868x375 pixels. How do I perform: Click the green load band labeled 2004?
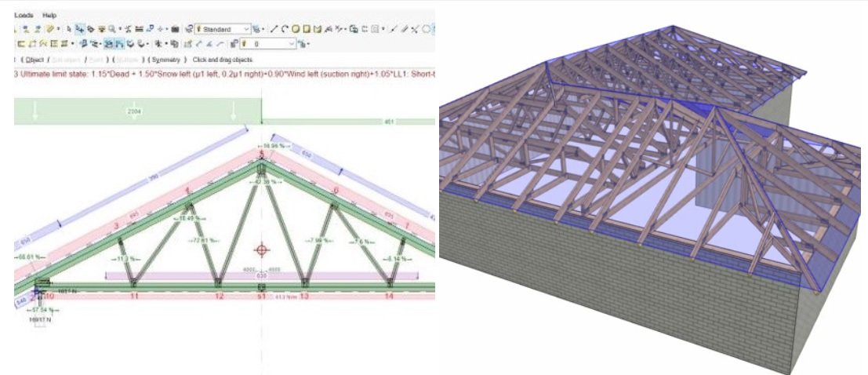pos(133,112)
